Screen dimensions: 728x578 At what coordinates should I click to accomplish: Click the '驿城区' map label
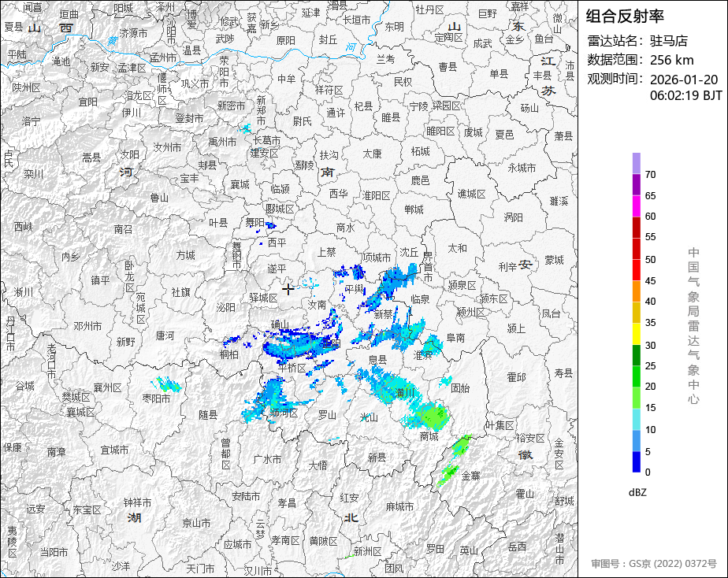pos(264,298)
